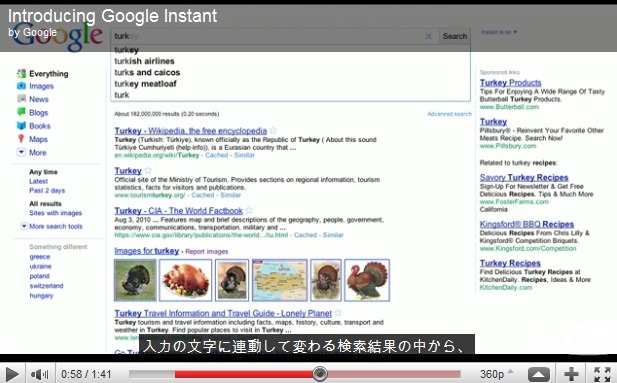
Task: Open 'Turkey Products' sponsored link
Action: [510, 83]
